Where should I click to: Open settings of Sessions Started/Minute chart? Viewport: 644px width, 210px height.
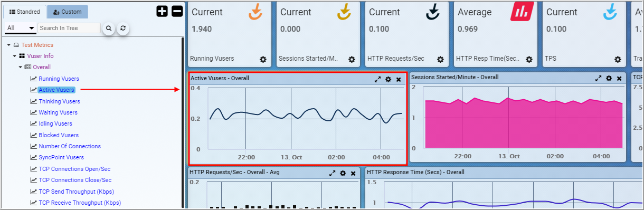(x=609, y=78)
